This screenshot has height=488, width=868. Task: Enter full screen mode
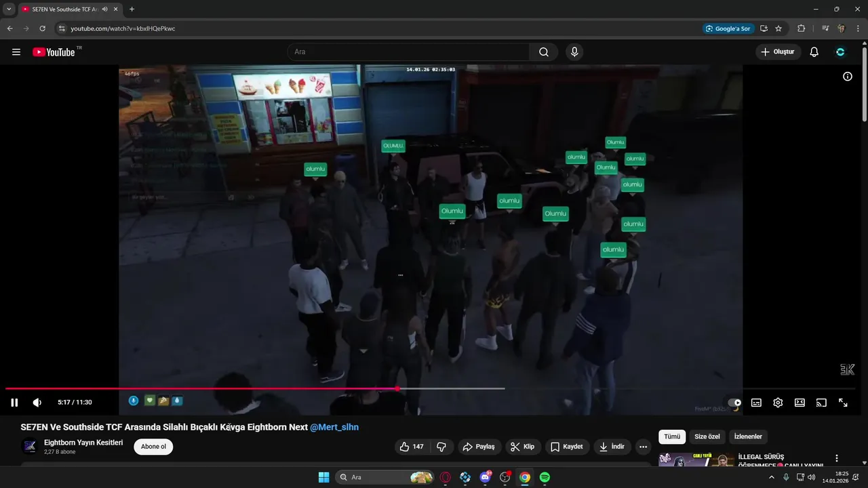tap(843, 403)
